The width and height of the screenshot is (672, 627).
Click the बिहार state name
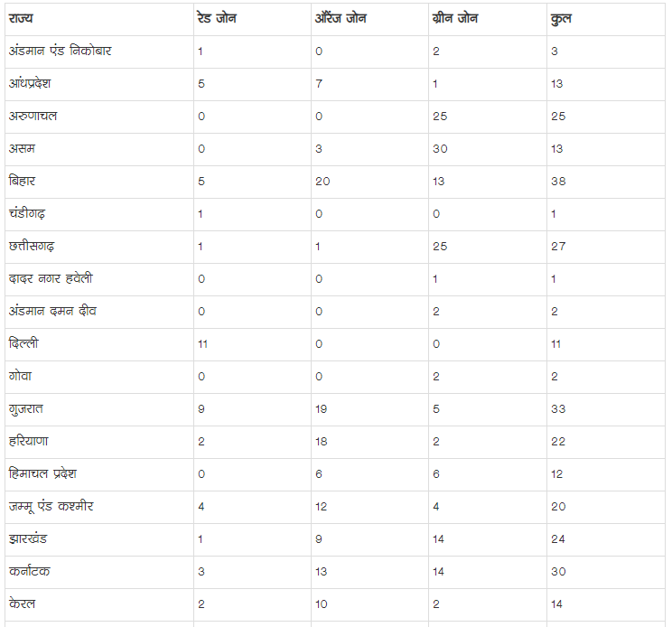point(23,182)
